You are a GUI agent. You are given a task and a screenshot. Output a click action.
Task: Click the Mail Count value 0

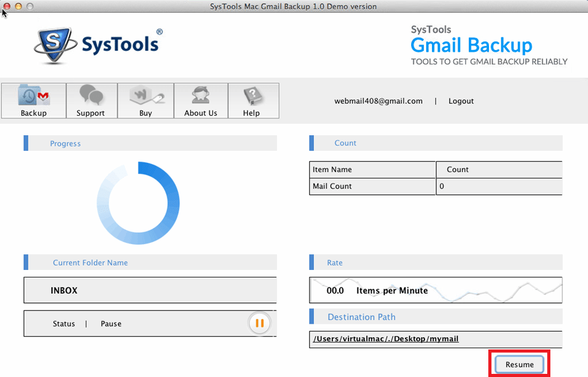click(x=442, y=186)
